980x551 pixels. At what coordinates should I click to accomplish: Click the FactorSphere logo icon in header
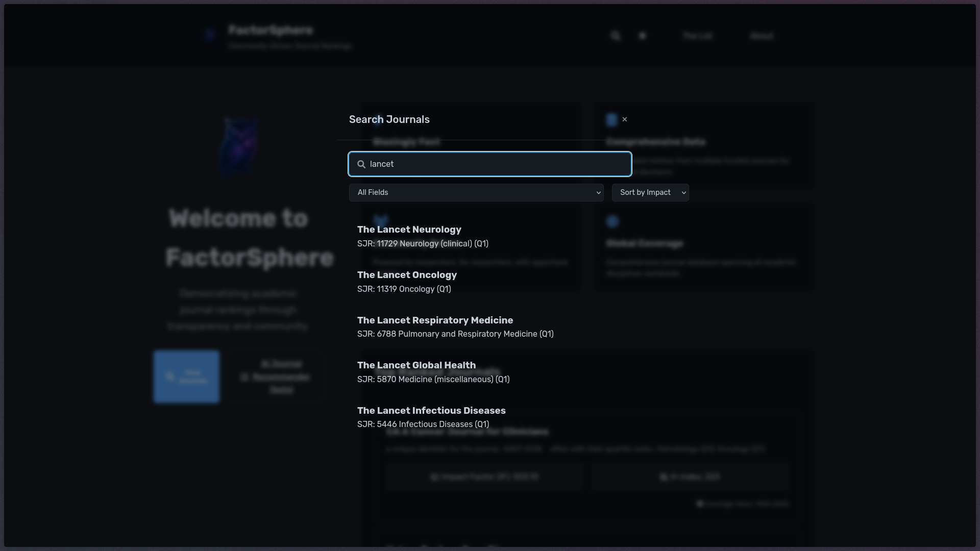point(210,35)
